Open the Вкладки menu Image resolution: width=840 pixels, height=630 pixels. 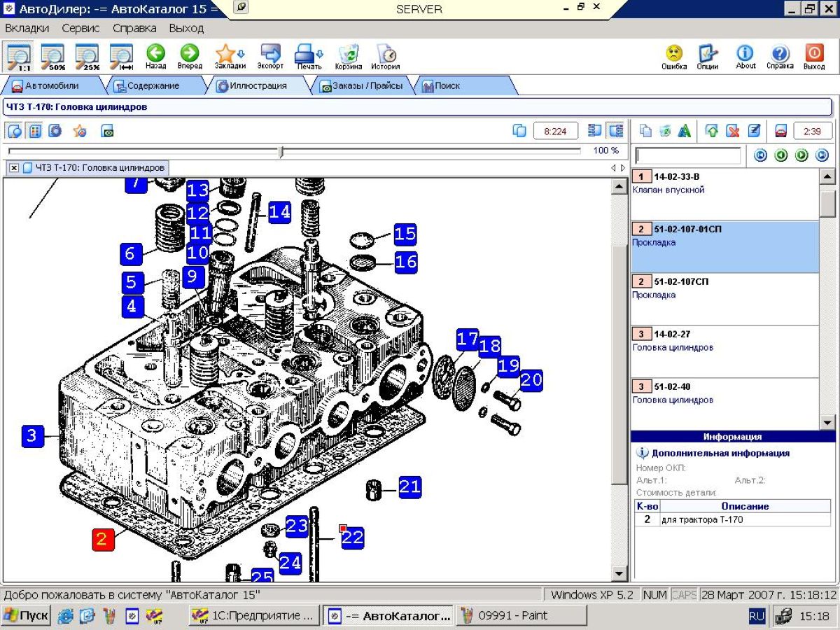click(x=27, y=29)
